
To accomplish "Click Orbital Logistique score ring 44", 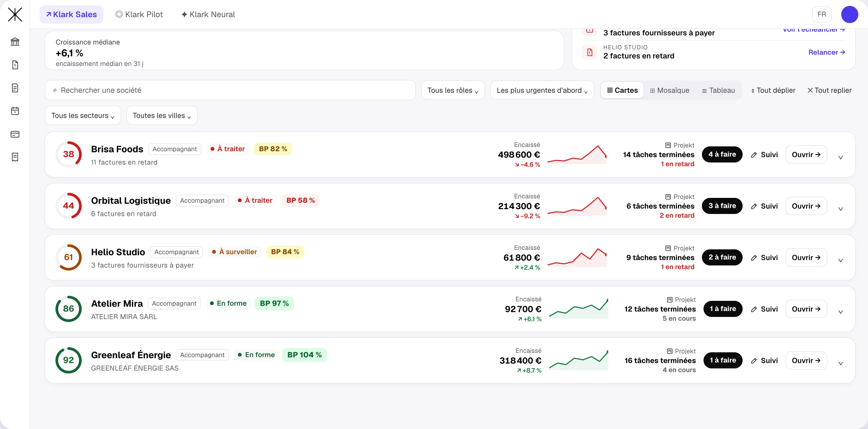I will click(68, 206).
